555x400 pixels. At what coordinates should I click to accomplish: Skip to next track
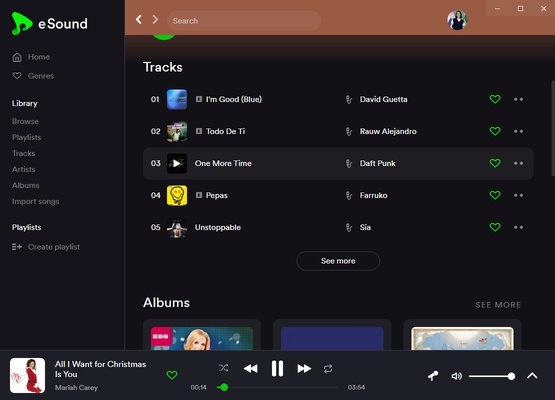point(304,368)
